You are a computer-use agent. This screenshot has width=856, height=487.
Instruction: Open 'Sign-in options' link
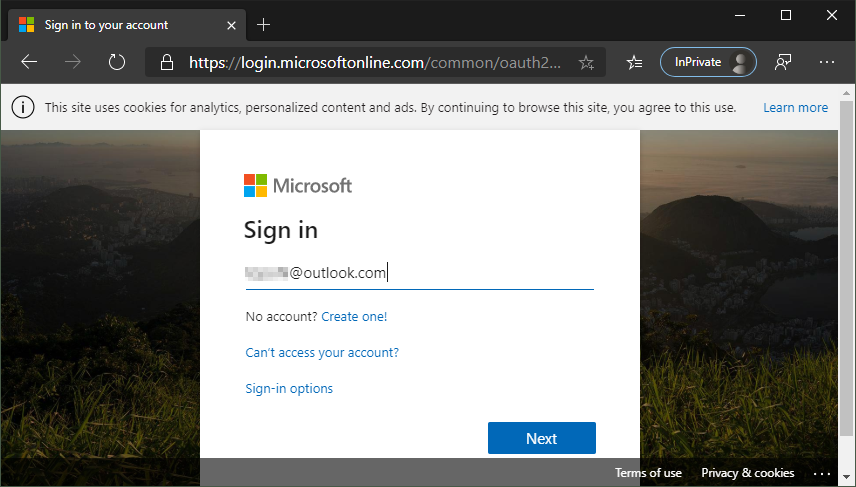coord(289,389)
